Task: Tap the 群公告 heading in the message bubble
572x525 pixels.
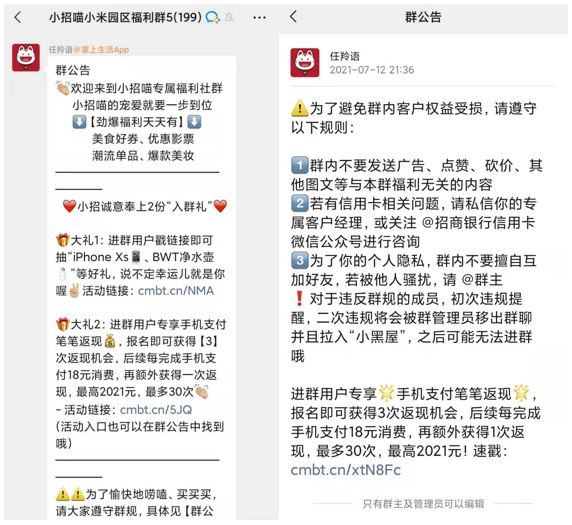Action: pyautogui.click(x=73, y=70)
